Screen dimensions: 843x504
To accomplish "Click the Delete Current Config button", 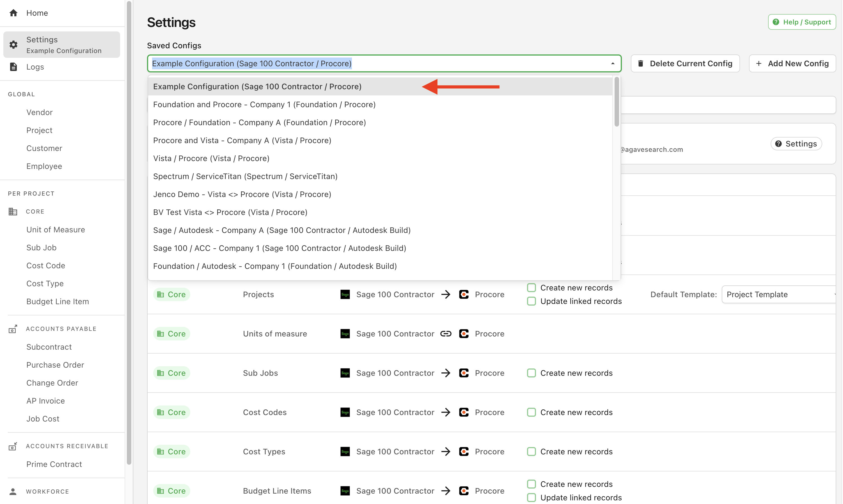I will [x=685, y=63].
